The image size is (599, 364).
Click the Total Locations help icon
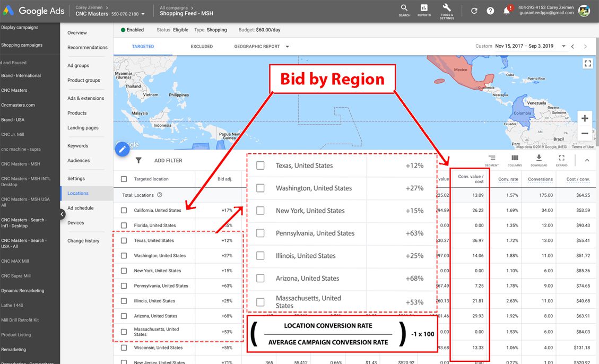(x=160, y=195)
